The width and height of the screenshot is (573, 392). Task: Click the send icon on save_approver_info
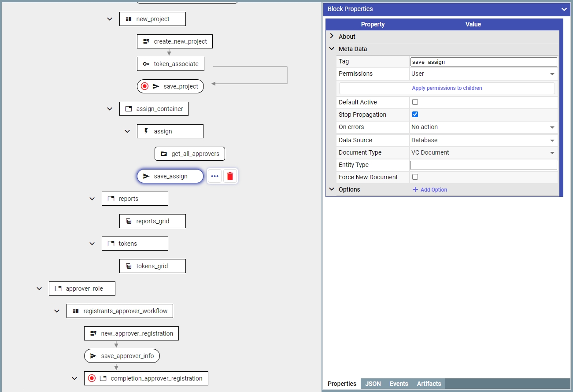click(93, 356)
